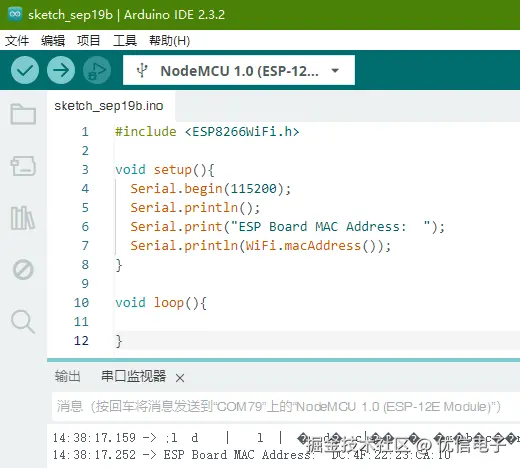Screen dimensions: 520x468
Task: Open the Search magnifier sidebar icon
Action: 23,321
